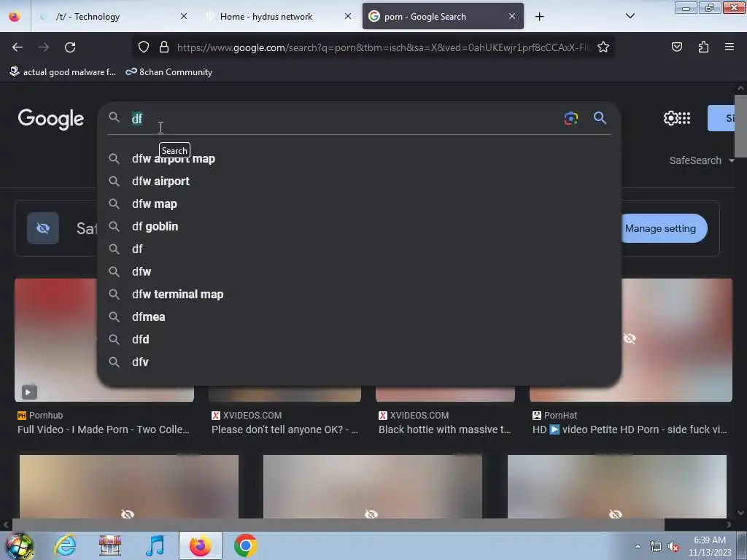Open the Google apps grid icon
Screen dimensions: 747x560
tap(684, 118)
